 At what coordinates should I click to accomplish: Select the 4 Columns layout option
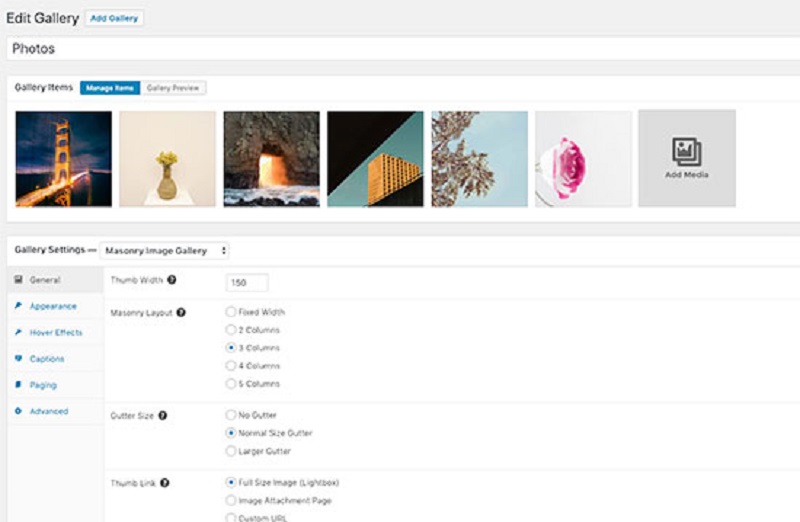tap(232, 366)
